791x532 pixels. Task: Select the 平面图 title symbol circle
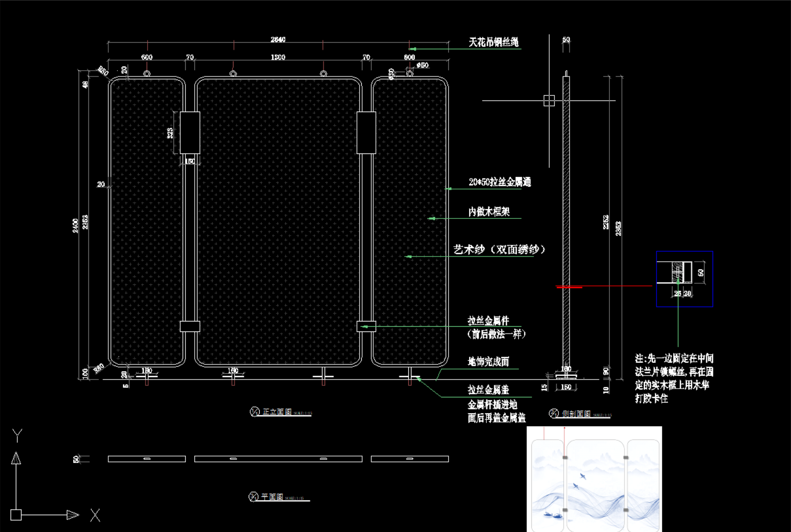pos(253,496)
